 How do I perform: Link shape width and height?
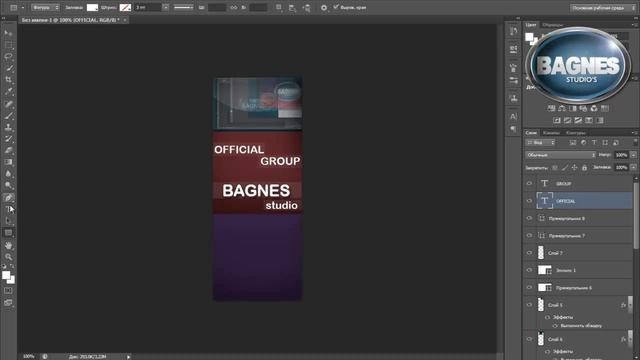(233, 8)
